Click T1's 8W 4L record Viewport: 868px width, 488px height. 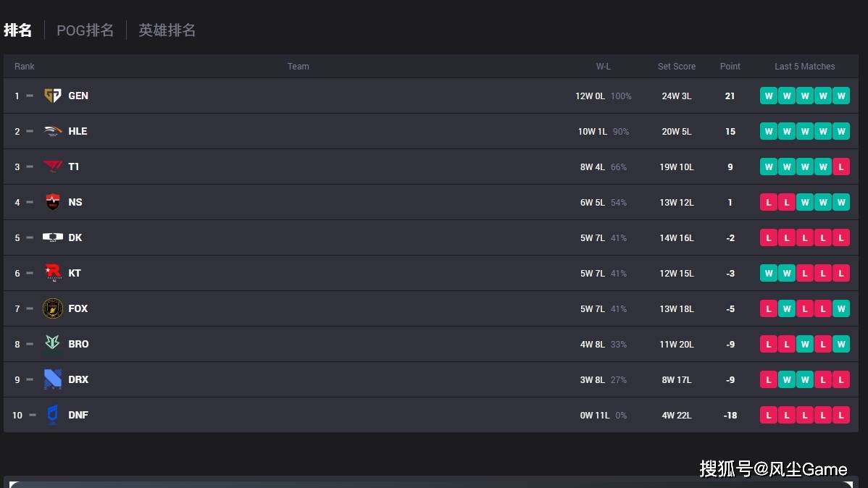[x=593, y=167]
